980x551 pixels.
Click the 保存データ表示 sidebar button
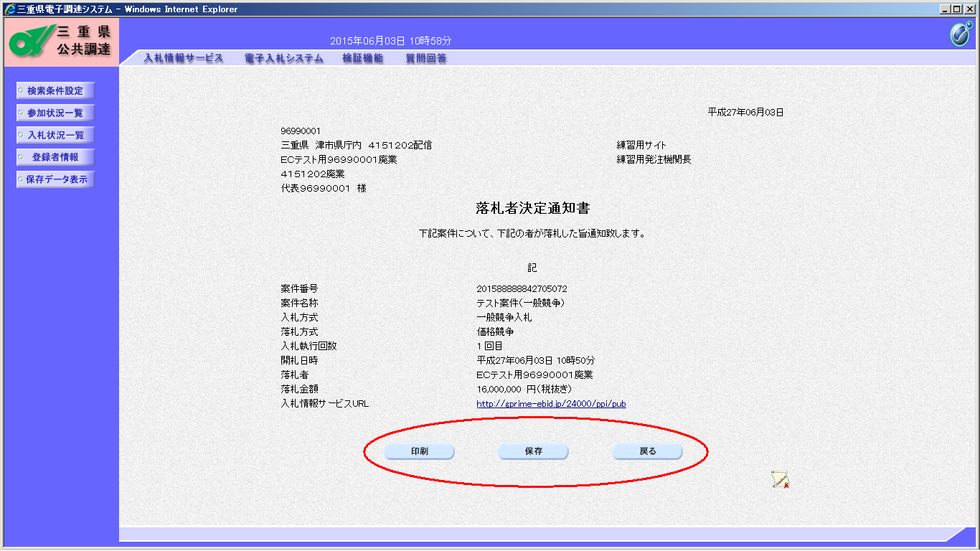[x=55, y=180]
